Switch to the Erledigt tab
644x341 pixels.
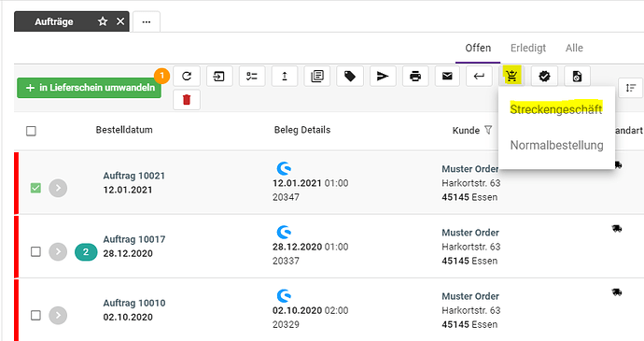tap(528, 49)
